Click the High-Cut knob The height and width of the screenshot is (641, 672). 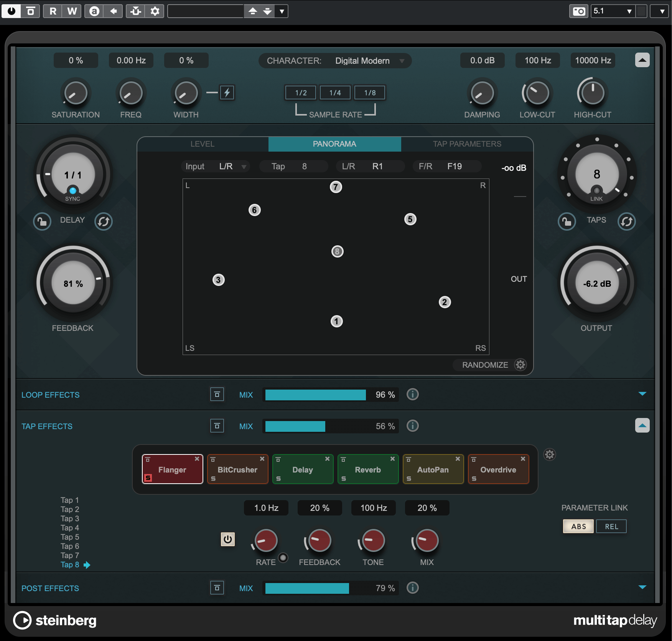(x=593, y=93)
